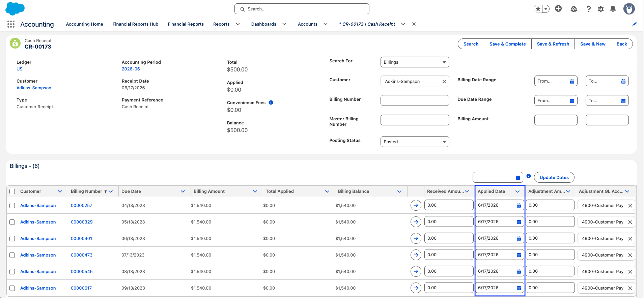644x298 pixels.
Task: Open the Posting Status dropdown
Action: [415, 142]
